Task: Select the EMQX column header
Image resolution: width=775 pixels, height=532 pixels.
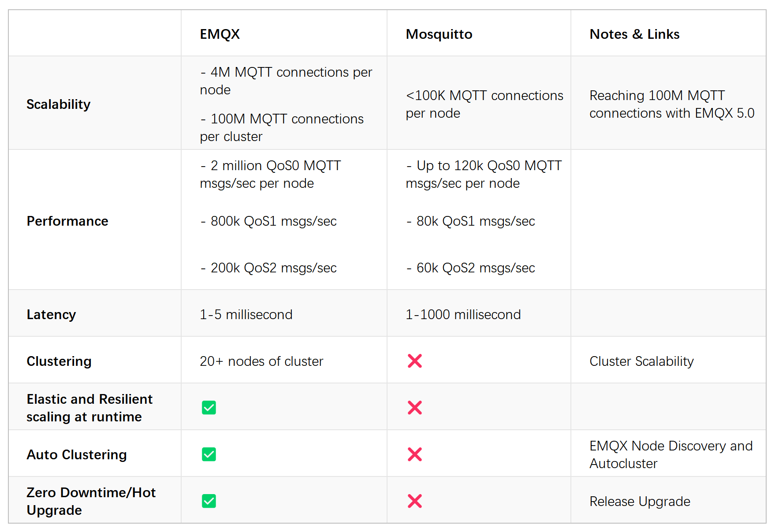Action: coord(220,34)
